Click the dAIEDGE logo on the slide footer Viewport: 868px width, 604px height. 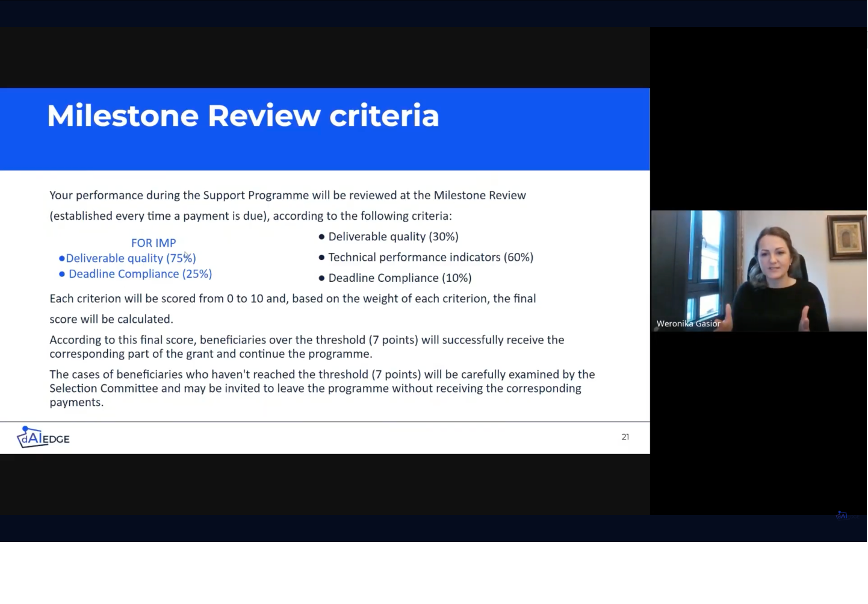[x=43, y=438]
